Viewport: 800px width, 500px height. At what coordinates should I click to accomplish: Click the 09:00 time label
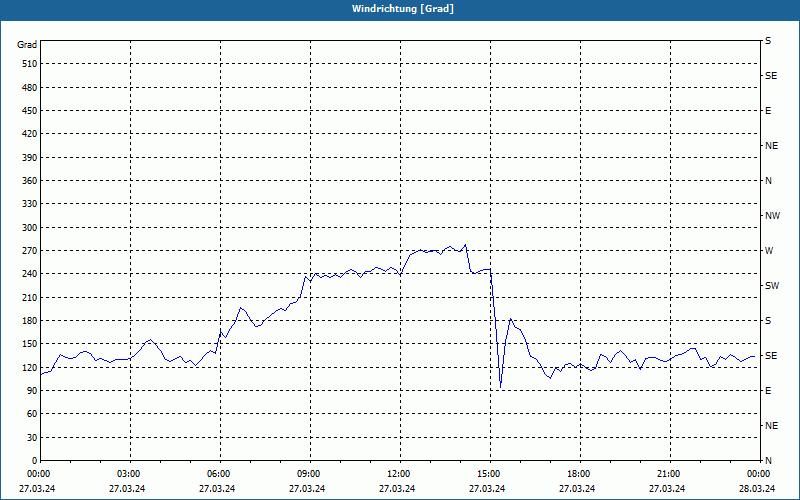tap(309, 474)
